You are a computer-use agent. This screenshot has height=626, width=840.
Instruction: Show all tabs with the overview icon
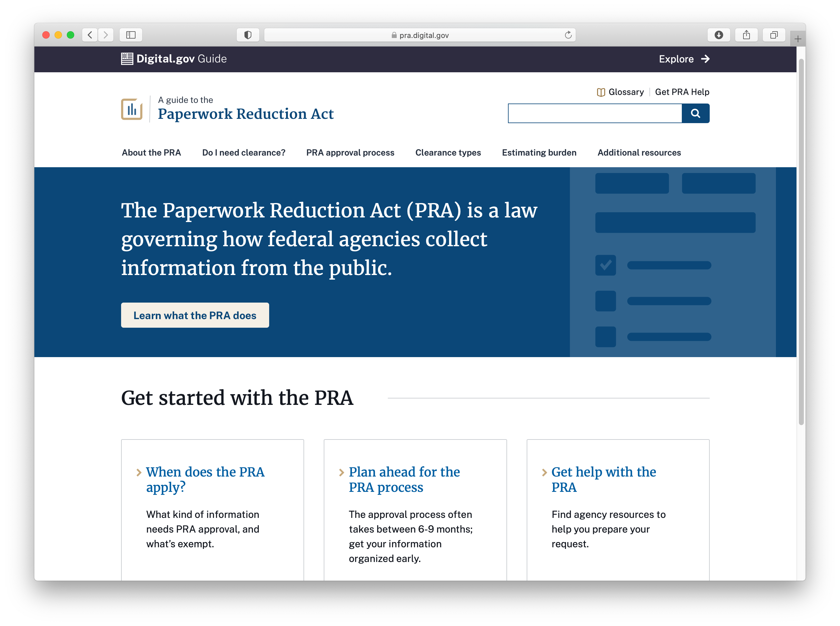[x=774, y=35]
